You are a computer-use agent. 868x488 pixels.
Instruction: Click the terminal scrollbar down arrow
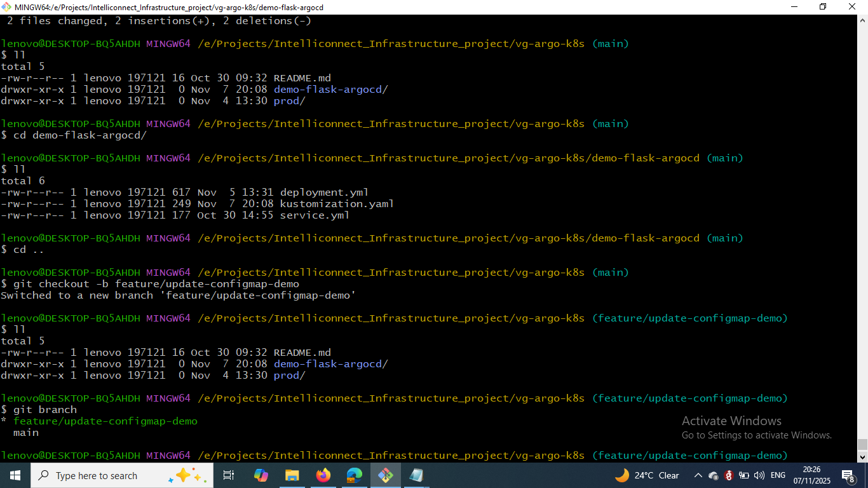[x=862, y=457]
